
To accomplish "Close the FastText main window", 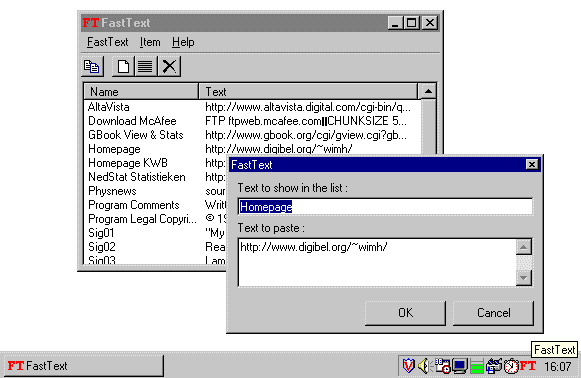I will [x=430, y=23].
